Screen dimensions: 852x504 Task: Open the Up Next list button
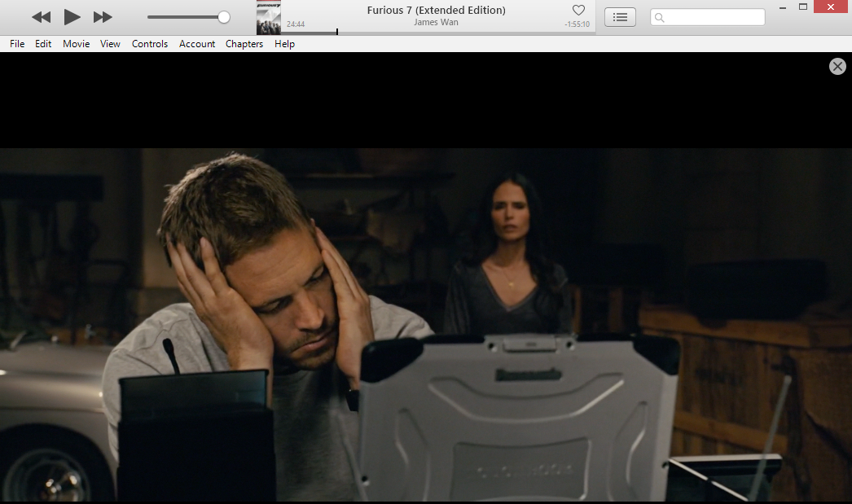pos(620,17)
